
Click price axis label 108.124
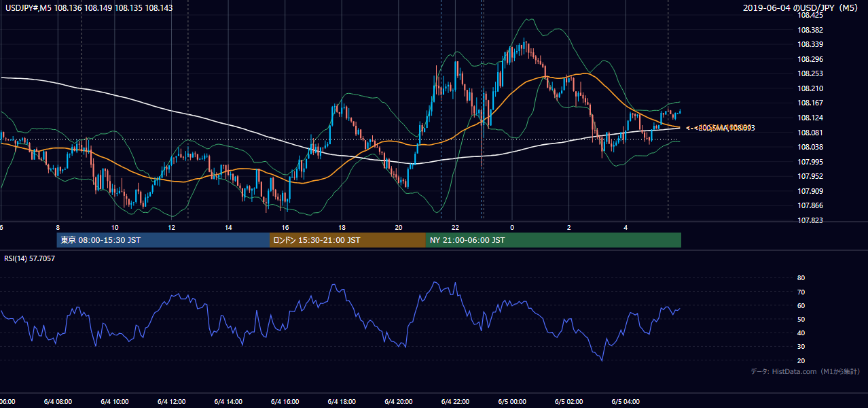(810, 118)
